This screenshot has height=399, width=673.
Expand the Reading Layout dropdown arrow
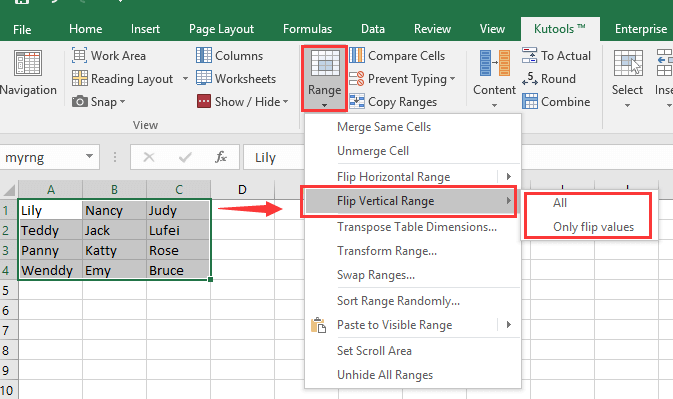click(185, 79)
